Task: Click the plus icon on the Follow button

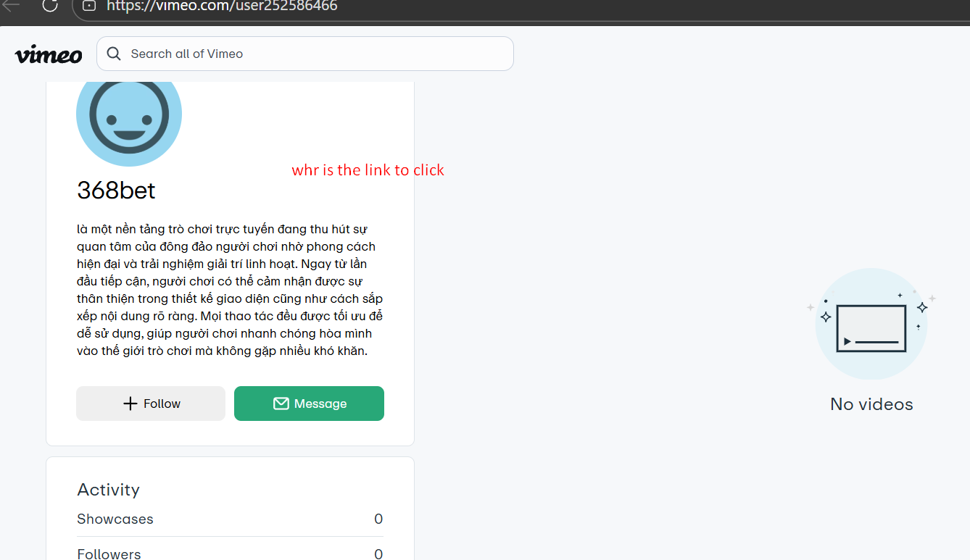Action: pyautogui.click(x=130, y=404)
